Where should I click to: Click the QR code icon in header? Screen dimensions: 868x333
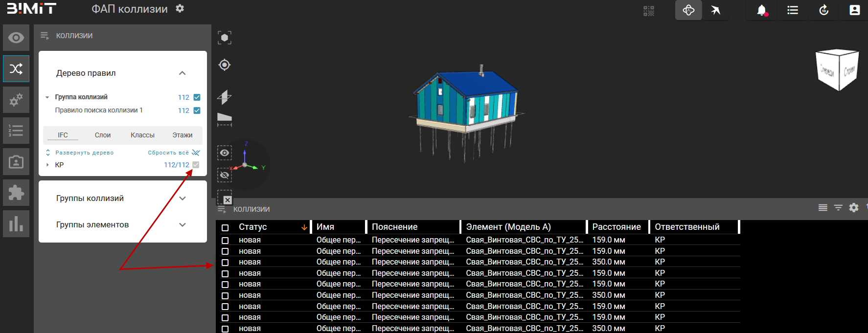tap(649, 11)
